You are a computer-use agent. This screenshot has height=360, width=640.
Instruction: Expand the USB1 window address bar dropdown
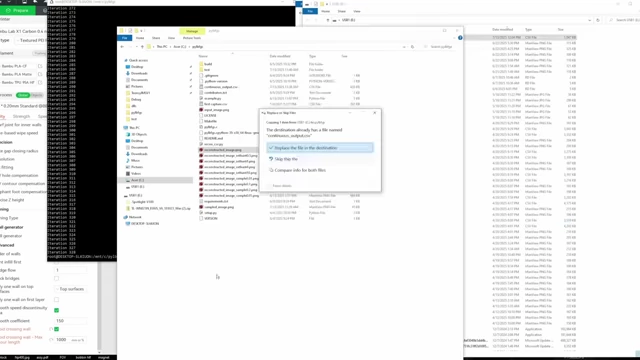pyautogui.click(x=589, y=20)
